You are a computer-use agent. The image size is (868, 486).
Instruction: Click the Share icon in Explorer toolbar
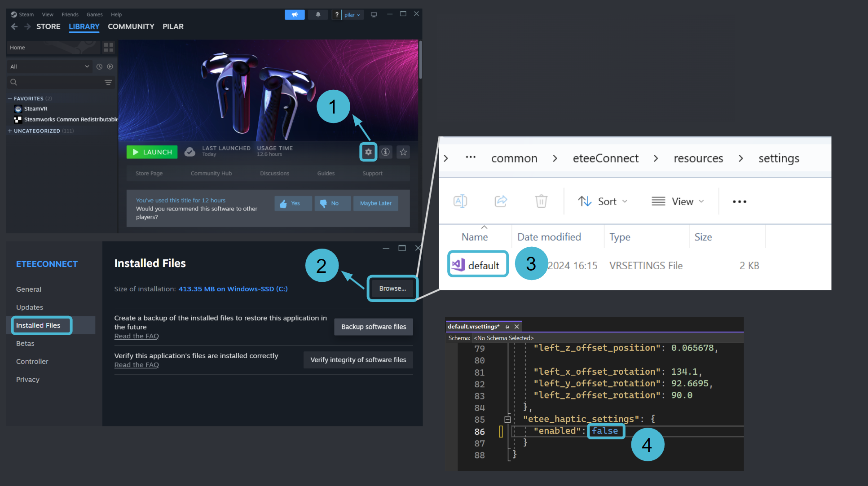point(501,201)
